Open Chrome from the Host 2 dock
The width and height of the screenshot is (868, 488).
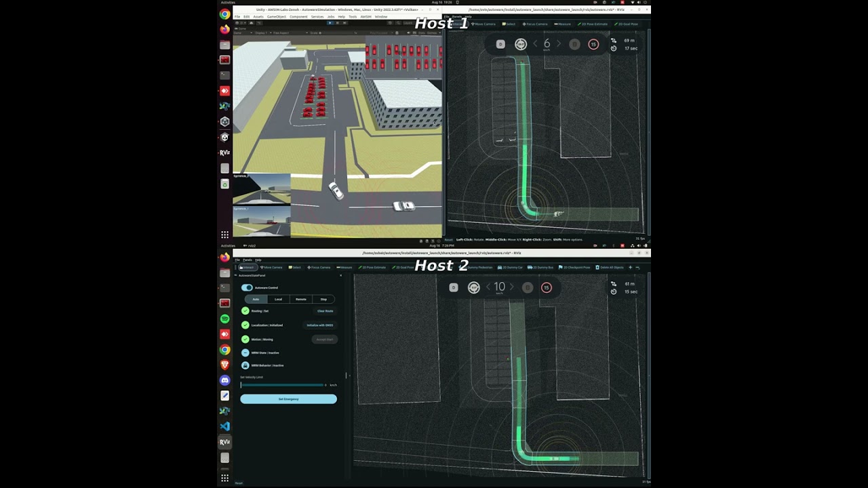pos(224,350)
